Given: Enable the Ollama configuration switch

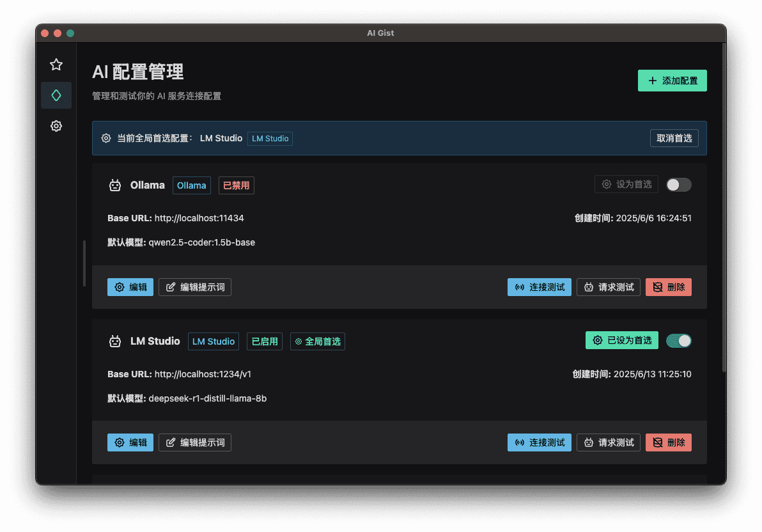Looking at the screenshot, I should point(678,185).
